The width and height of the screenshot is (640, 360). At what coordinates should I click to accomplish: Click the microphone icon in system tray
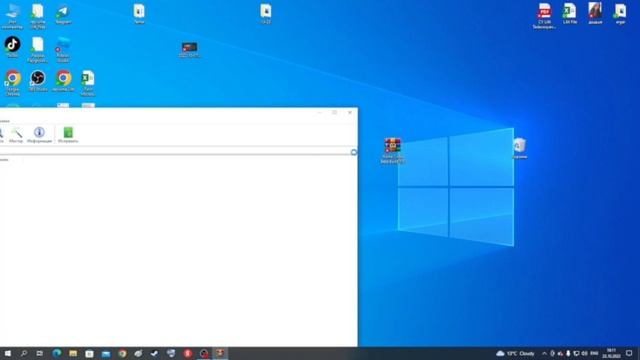[x=568, y=353]
